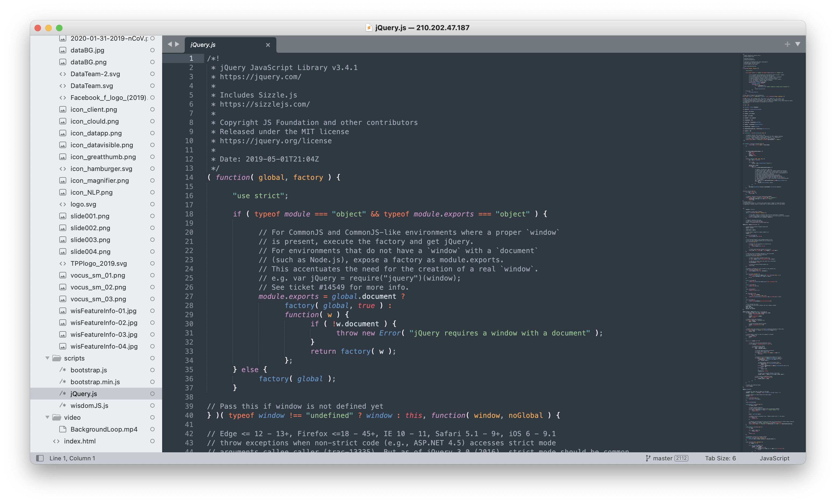The image size is (836, 504).
Task: Click line number 40 in gutter
Action: [x=189, y=415]
